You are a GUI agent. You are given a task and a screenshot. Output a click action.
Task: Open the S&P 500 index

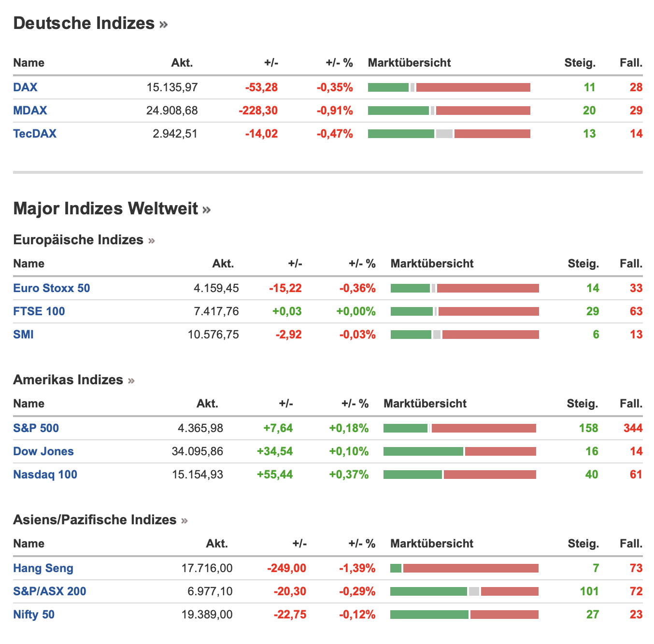point(36,428)
